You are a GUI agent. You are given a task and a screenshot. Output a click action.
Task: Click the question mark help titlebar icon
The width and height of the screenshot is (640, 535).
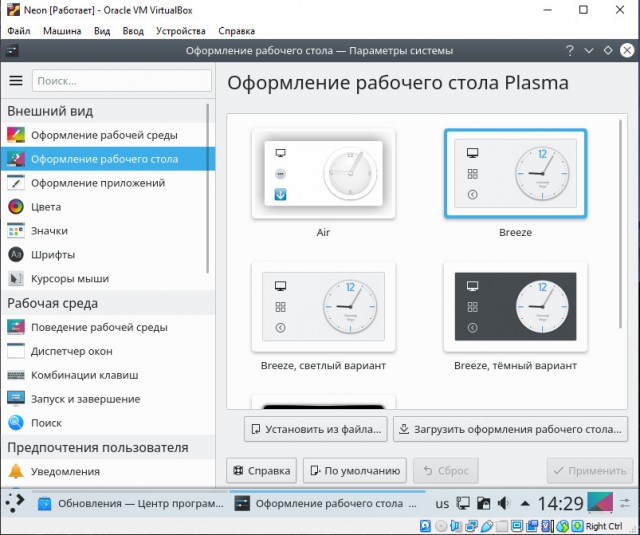(x=569, y=51)
